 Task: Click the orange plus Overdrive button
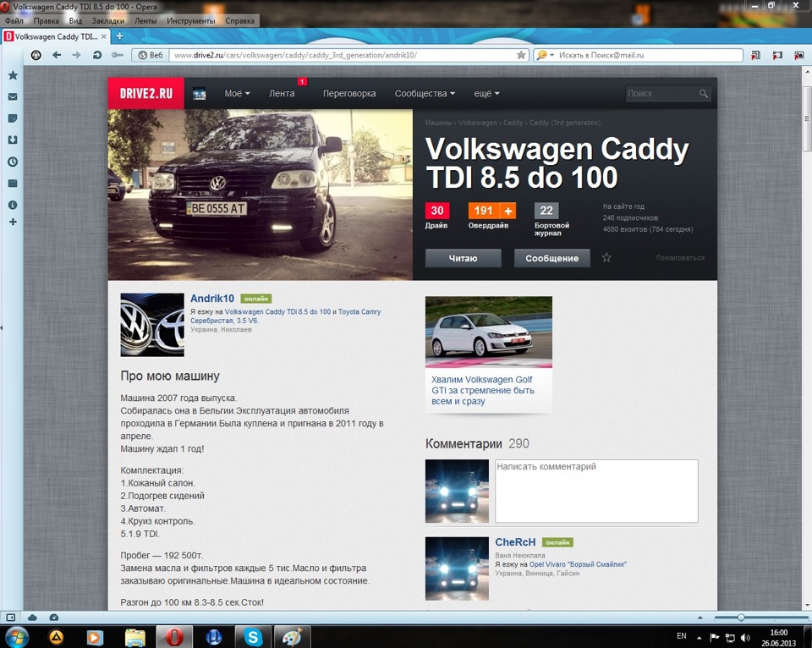508,211
